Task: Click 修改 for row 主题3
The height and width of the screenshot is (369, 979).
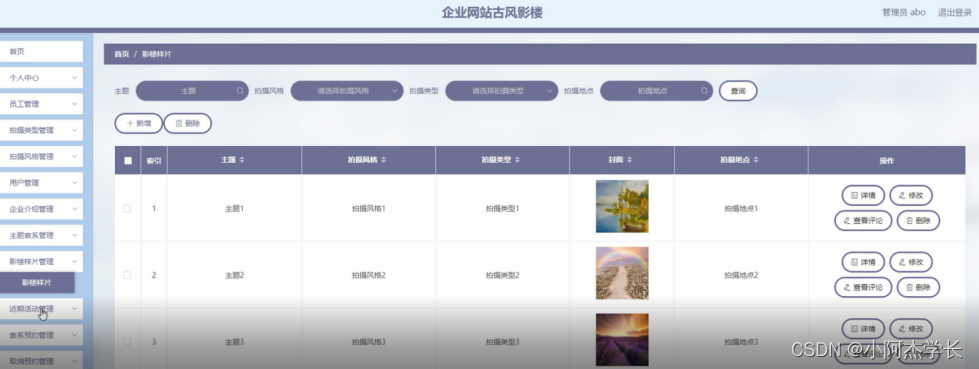Action: [x=911, y=329]
